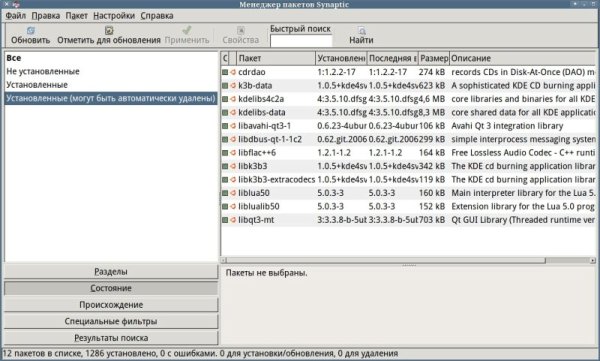Open the Пакет menu
The image size is (600, 361).
coord(77,16)
